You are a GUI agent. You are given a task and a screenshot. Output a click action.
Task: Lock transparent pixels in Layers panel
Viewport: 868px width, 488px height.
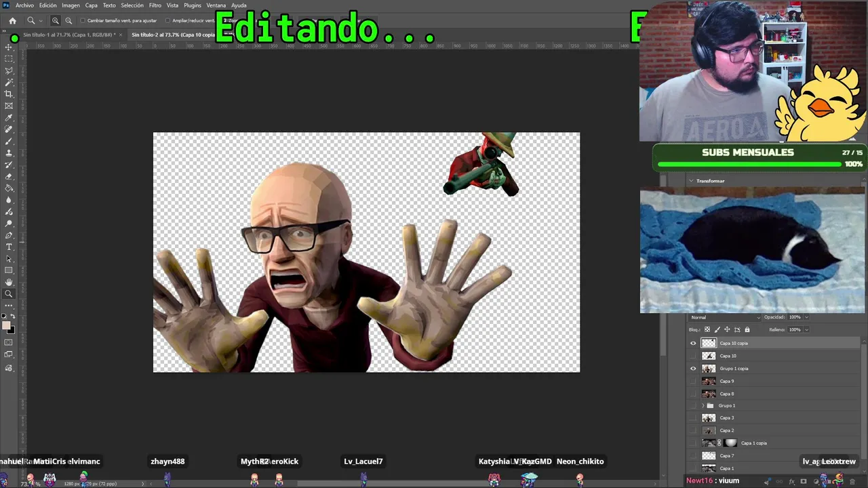pyautogui.click(x=707, y=329)
